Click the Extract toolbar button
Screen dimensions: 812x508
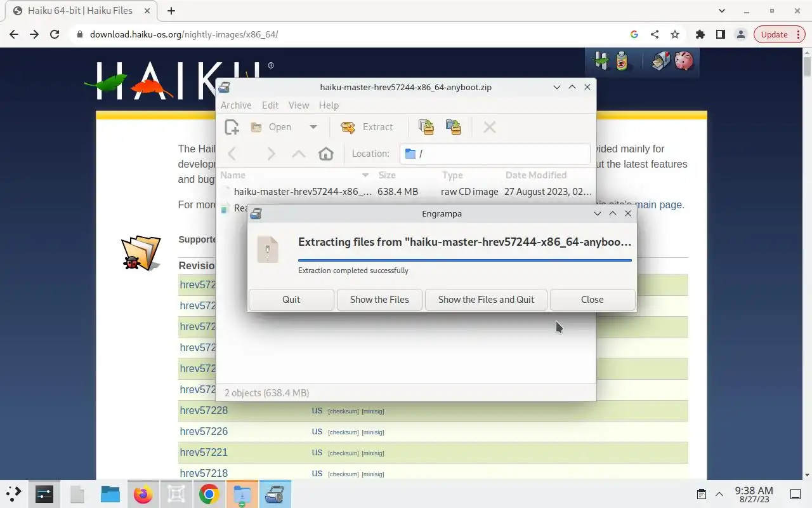pos(367,127)
